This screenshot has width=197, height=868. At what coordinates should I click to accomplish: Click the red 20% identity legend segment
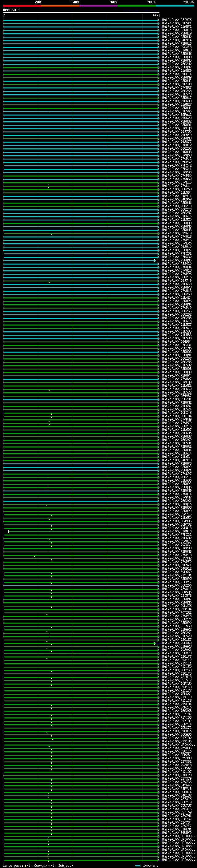(x=22, y=6)
